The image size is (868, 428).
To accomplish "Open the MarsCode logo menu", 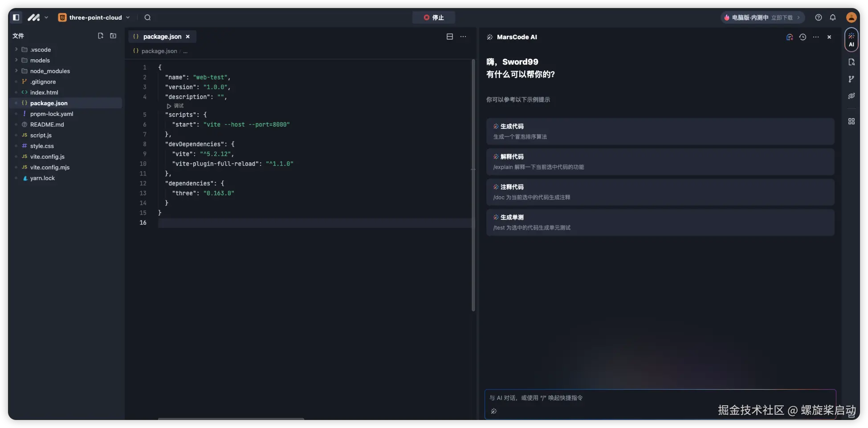I will tap(38, 17).
